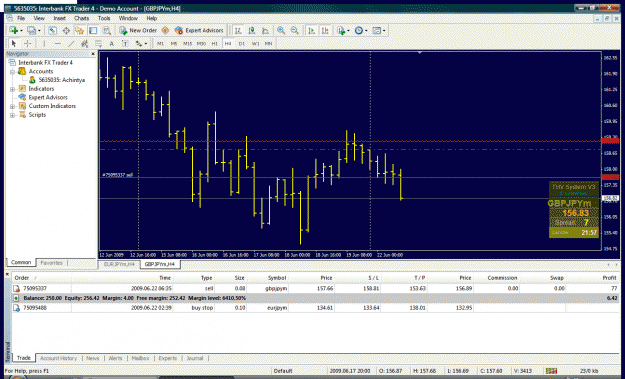Open the Account History terminal tab
Viewport: 625px width, 379px height.
pyautogui.click(x=58, y=358)
